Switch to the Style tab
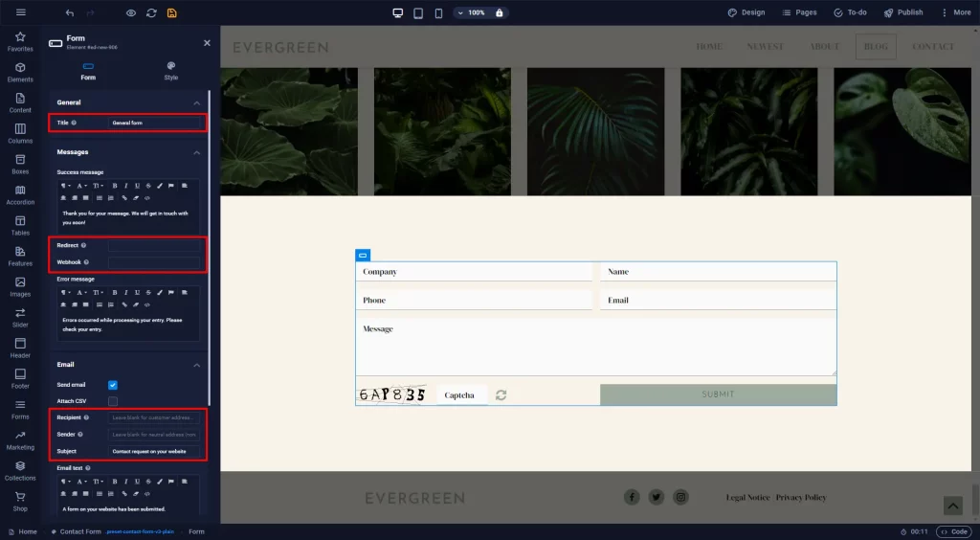980x540 pixels. pos(170,71)
